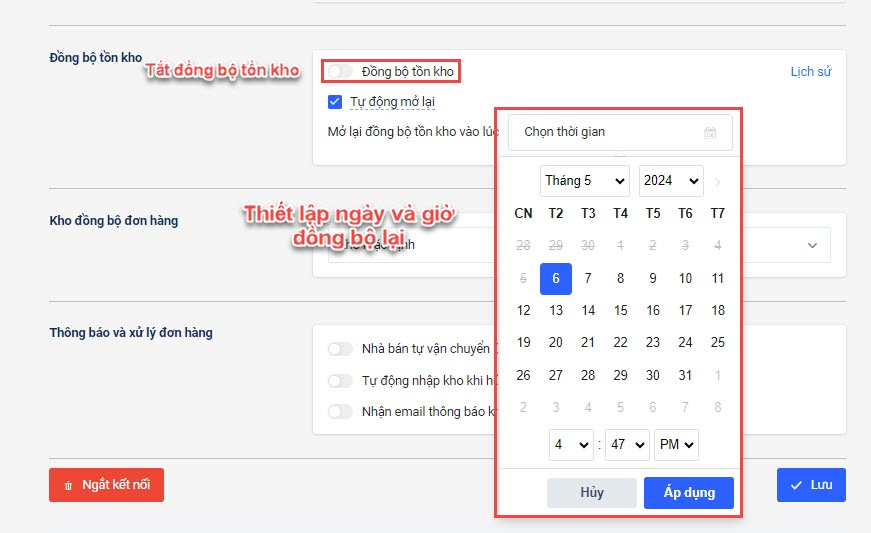This screenshot has height=533, width=871.
Task: Expand Kho đồng bộ đơn hàng dropdown chevron
Action: click(812, 245)
